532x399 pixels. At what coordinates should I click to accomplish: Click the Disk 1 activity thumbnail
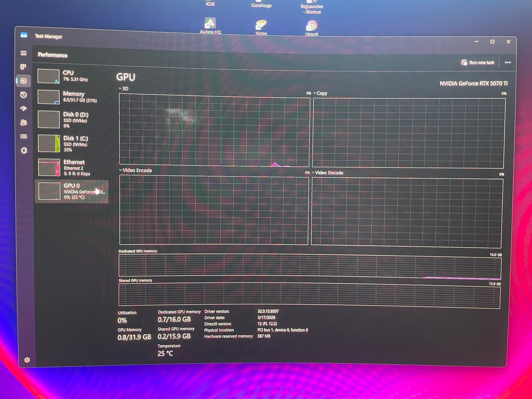click(49, 143)
